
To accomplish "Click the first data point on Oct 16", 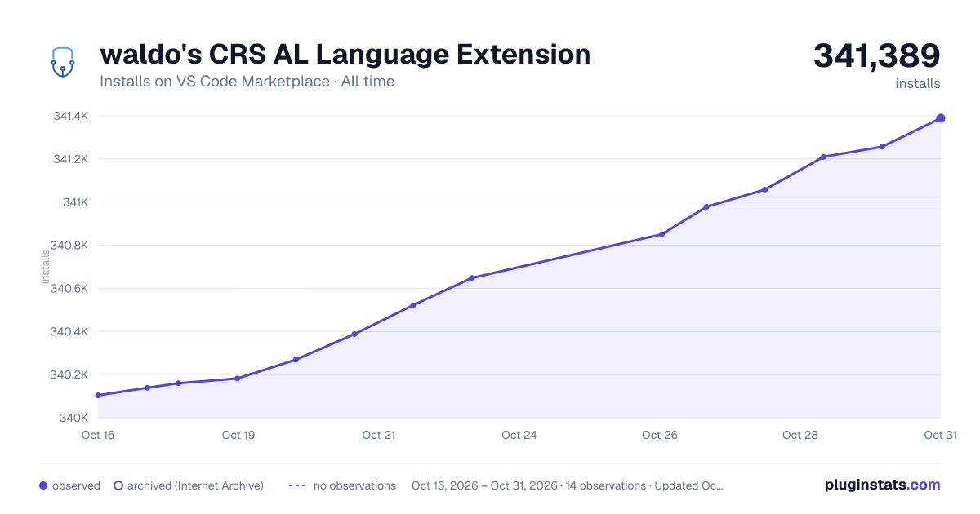I will (98, 396).
